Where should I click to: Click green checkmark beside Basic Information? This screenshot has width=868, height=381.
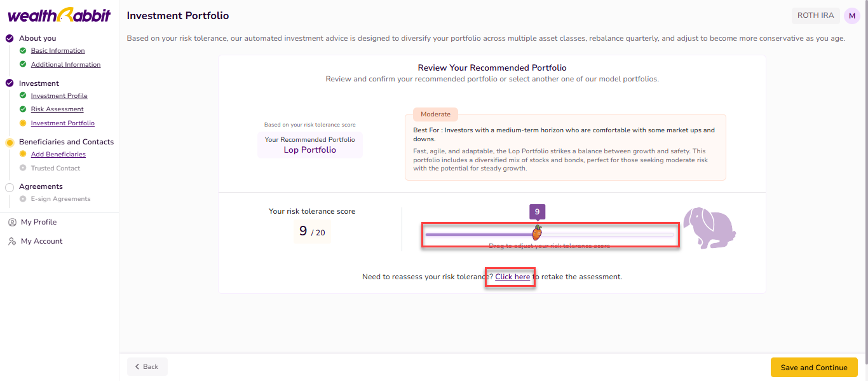(x=23, y=51)
